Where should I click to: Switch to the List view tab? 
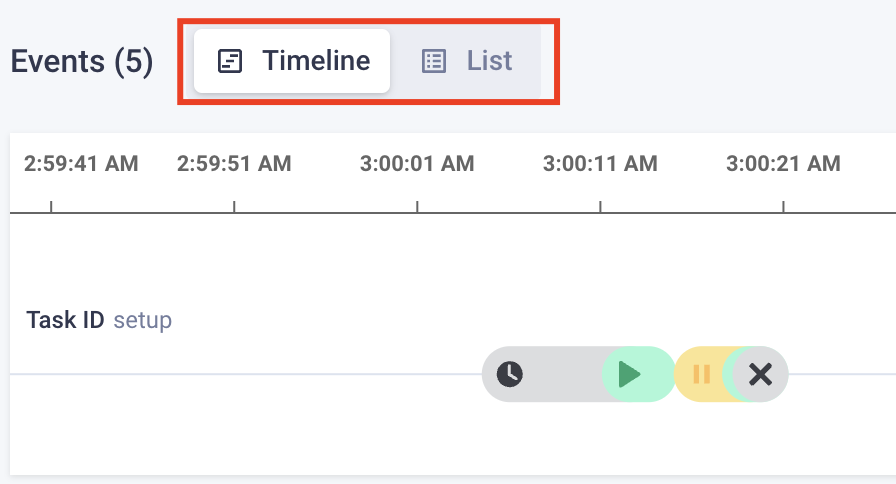(466, 61)
